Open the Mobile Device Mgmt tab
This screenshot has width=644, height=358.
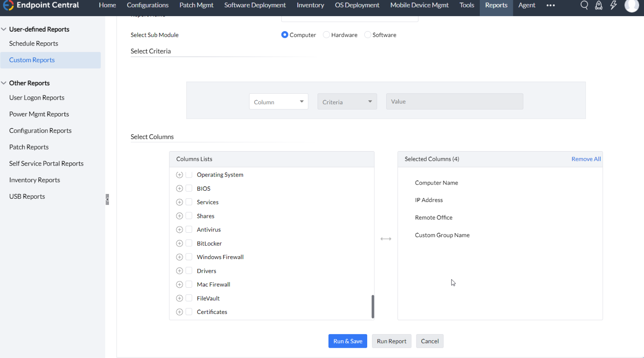point(419,5)
